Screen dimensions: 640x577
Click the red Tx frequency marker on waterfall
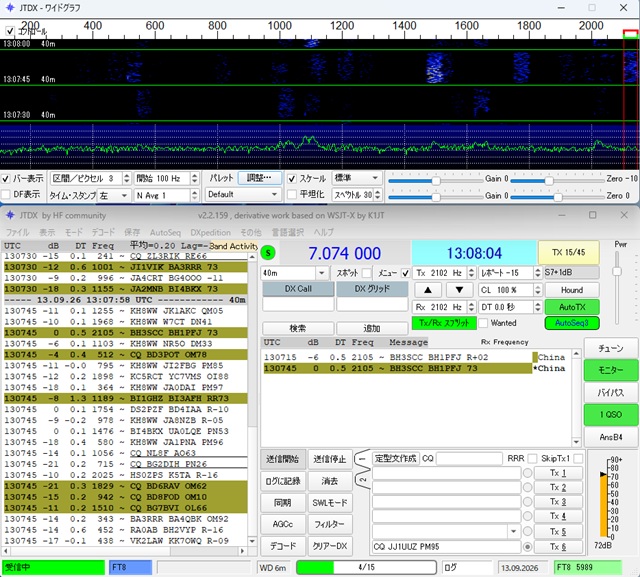tap(631, 34)
